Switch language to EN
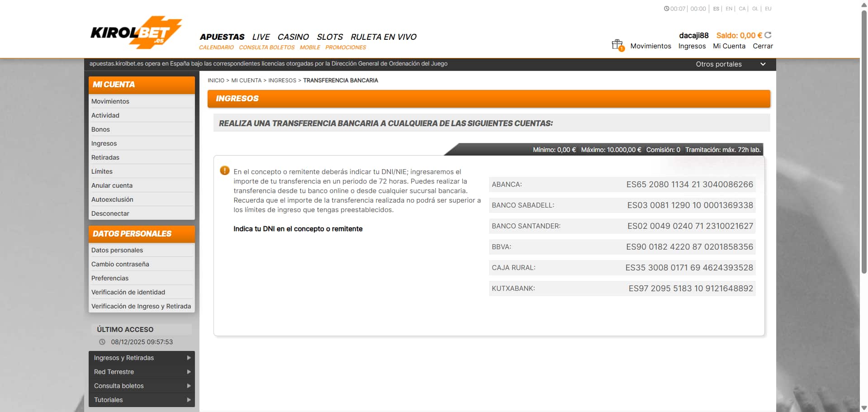The width and height of the screenshot is (868, 412). click(x=729, y=8)
